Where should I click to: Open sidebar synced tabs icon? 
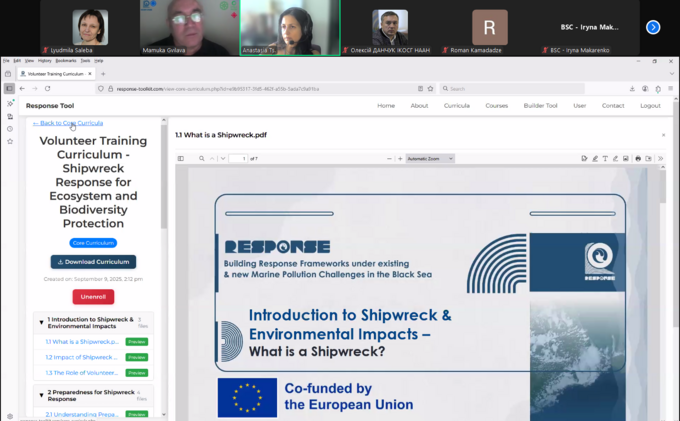point(10,117)
